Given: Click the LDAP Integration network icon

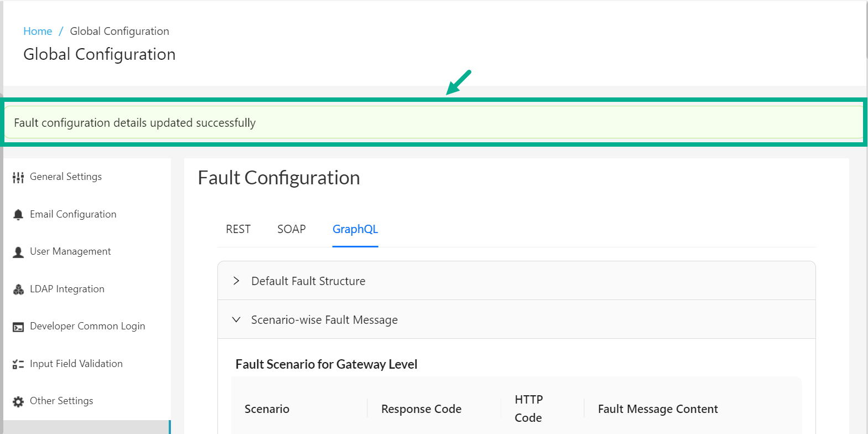Looking at the screenshot, I should pos(18,288).
